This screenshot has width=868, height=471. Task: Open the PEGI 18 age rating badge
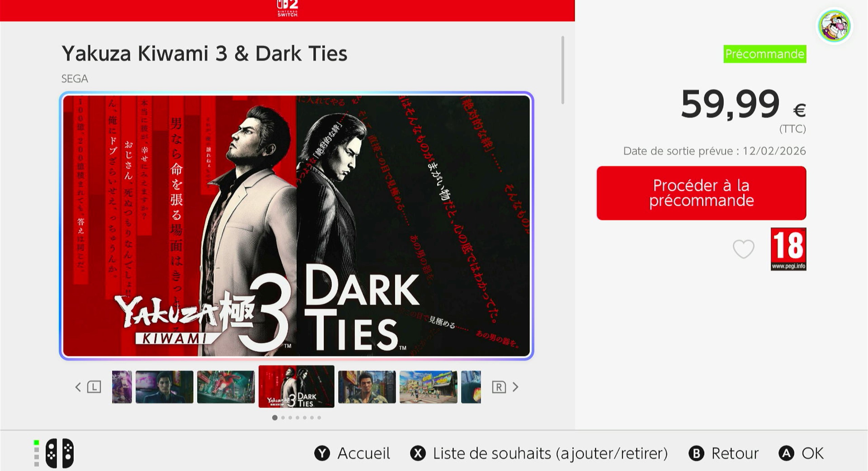coord(788,249)
